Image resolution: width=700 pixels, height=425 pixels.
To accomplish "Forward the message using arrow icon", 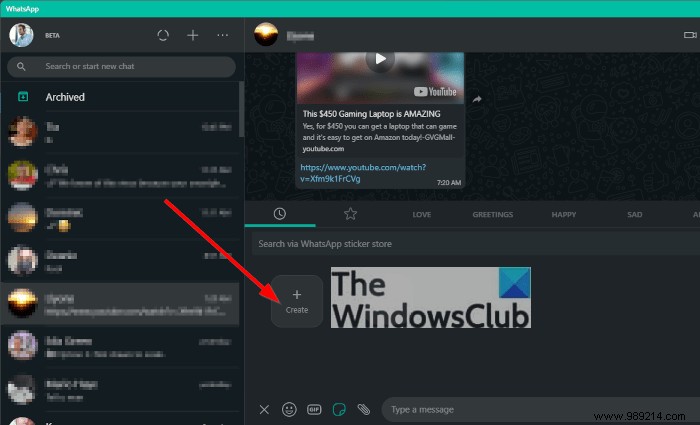I will [x=477, y=99].
